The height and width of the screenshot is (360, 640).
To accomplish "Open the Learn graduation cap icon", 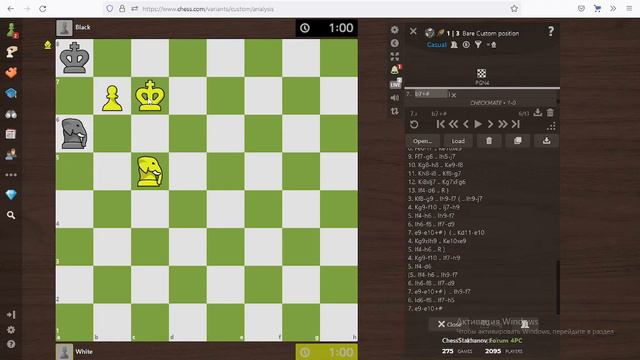I will click(x=11, y=93).
